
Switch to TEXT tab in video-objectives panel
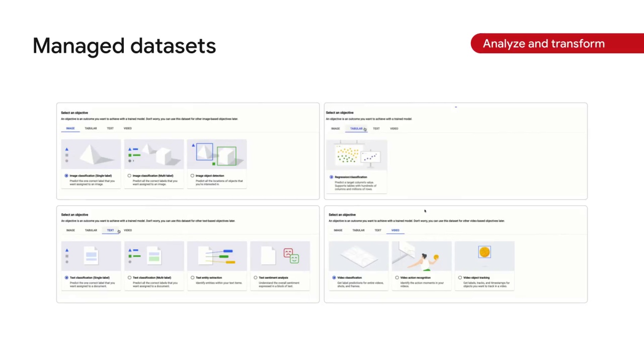(x=378, y=230)
